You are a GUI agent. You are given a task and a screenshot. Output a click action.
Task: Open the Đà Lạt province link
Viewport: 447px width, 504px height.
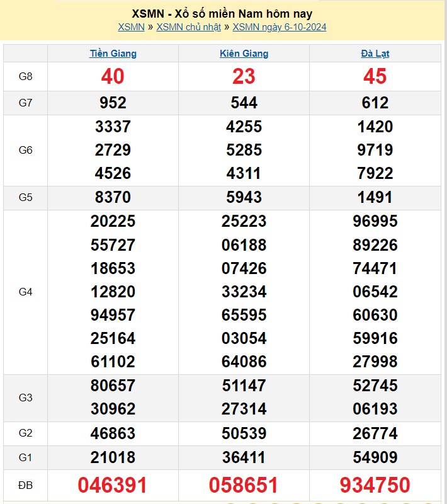click(x=375, y=54)
